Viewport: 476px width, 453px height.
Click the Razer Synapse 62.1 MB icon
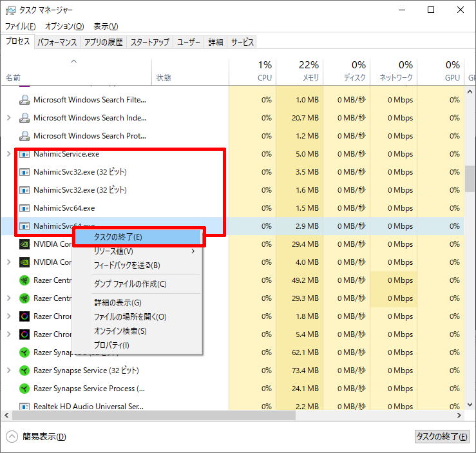(24, 352)
